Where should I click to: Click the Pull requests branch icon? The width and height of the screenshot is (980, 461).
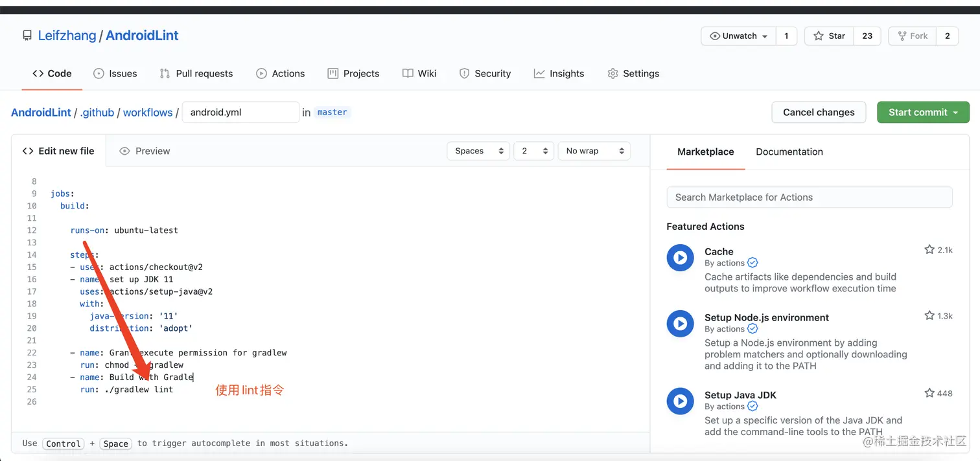point(165,74)
